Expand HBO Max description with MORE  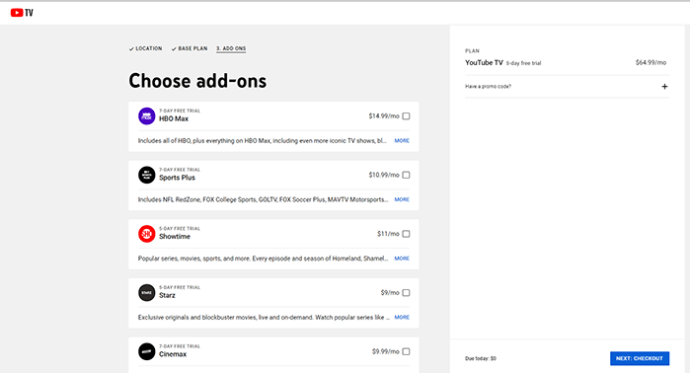(402, 141)
